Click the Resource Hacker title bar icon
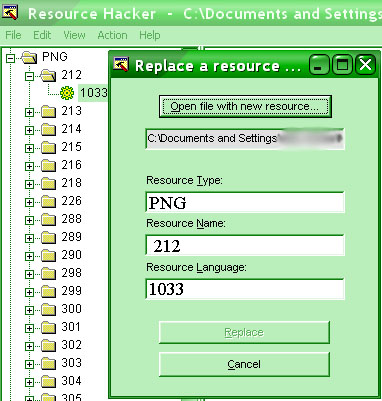Viewport: 382px width, 401px height. point(10,12)
